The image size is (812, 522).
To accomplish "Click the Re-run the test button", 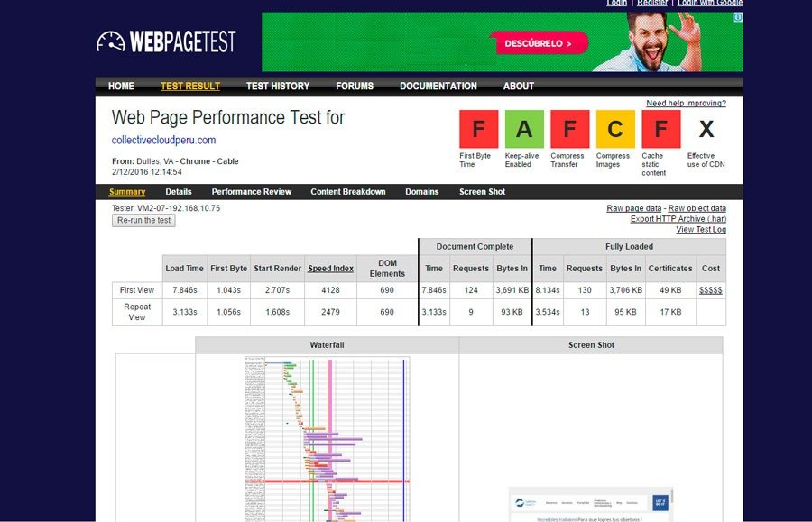I will (143, 220).
